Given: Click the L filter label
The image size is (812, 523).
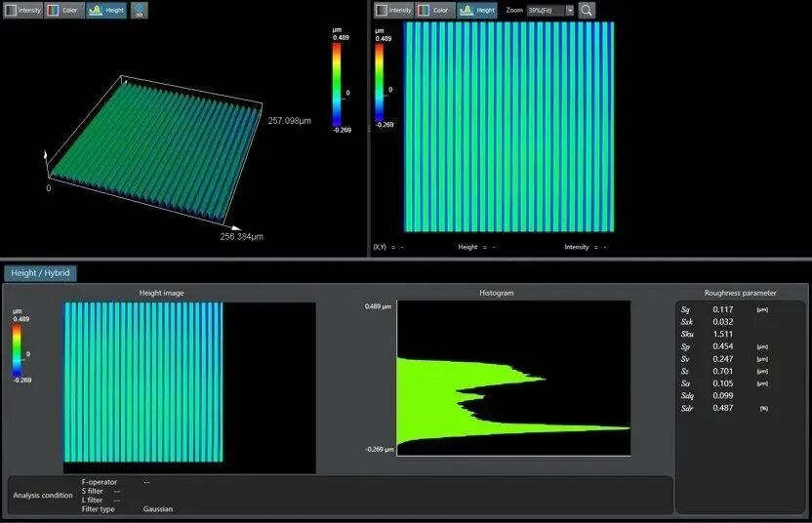Looking at the screenshot, I should click(x=92, y=501).
